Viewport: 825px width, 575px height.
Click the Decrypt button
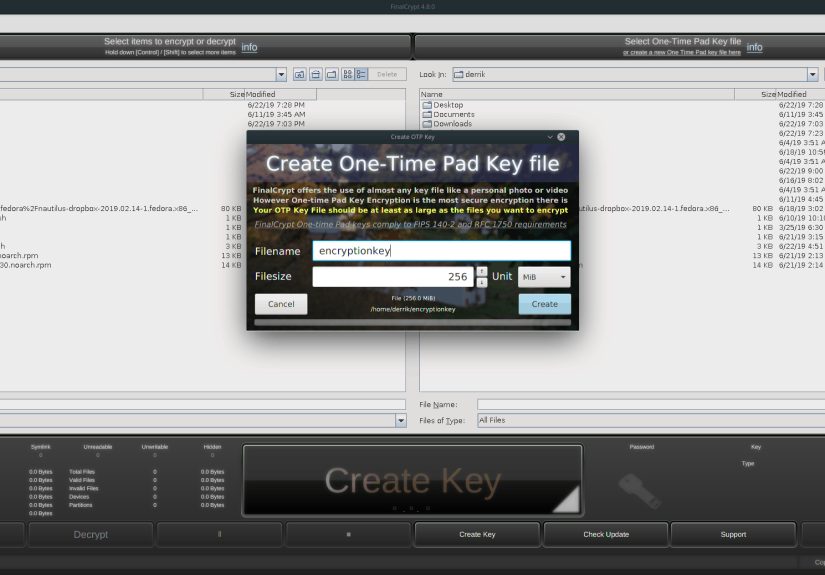pyautogui.click(x=90, y=534)
